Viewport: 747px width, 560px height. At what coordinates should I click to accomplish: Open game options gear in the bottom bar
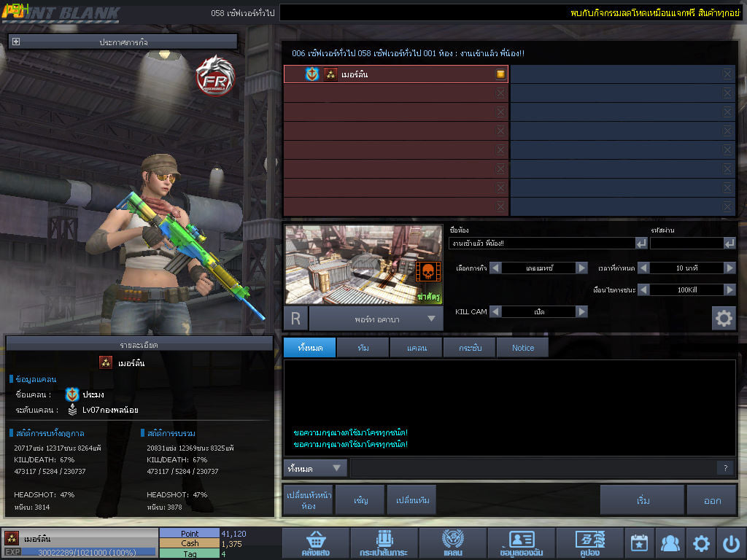pyautogui.click(x=701, y=543)
